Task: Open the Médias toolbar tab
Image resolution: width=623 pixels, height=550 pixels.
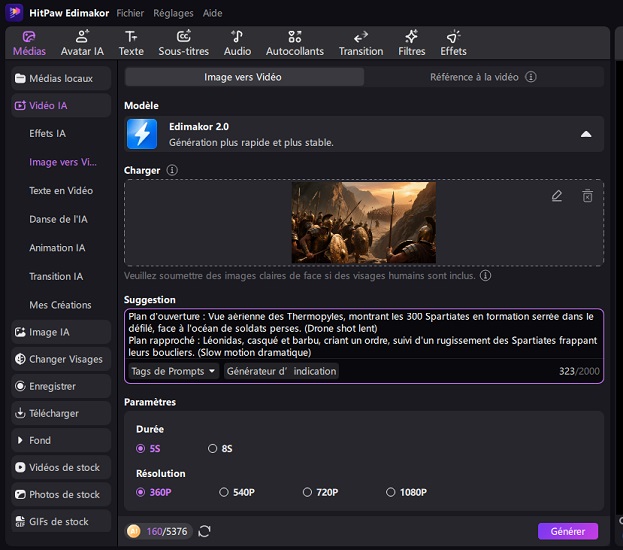Action: [x=29, y=43]
